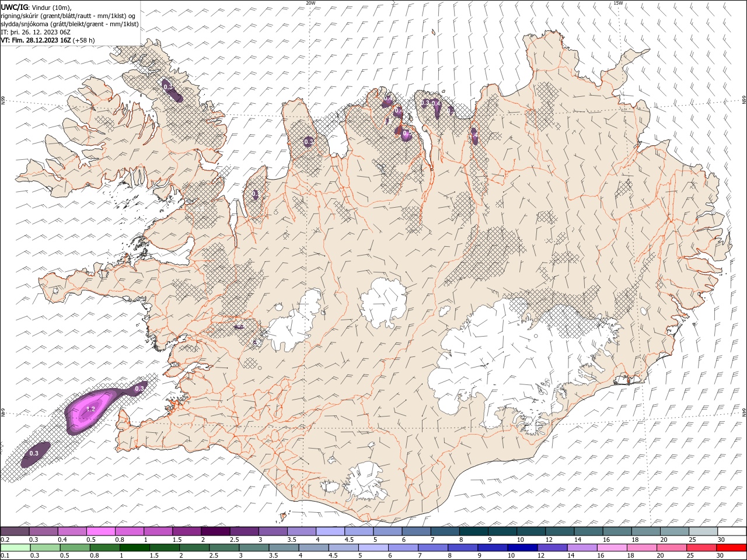Pick the light pink 16 swatch in lower legend
This screenshot has width=747, height=560.
(x=612, y=548)
